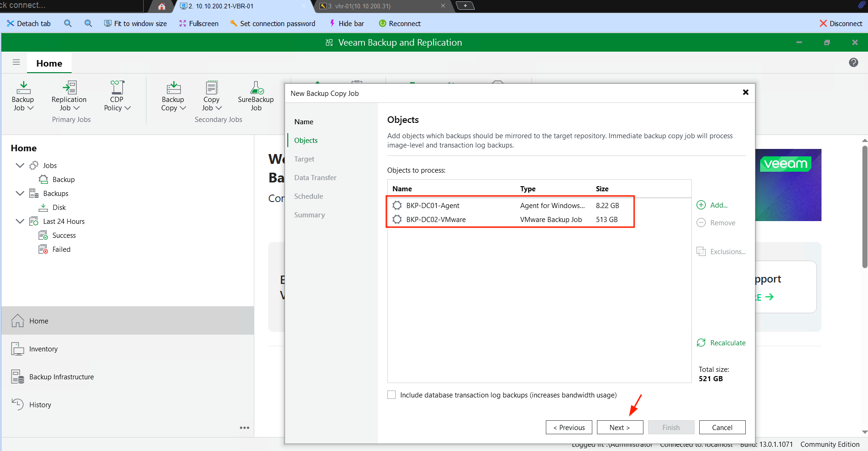This screenshot has width=868, height=451.
Task: Select the Home ribbon tab
Action: (49, 63)
